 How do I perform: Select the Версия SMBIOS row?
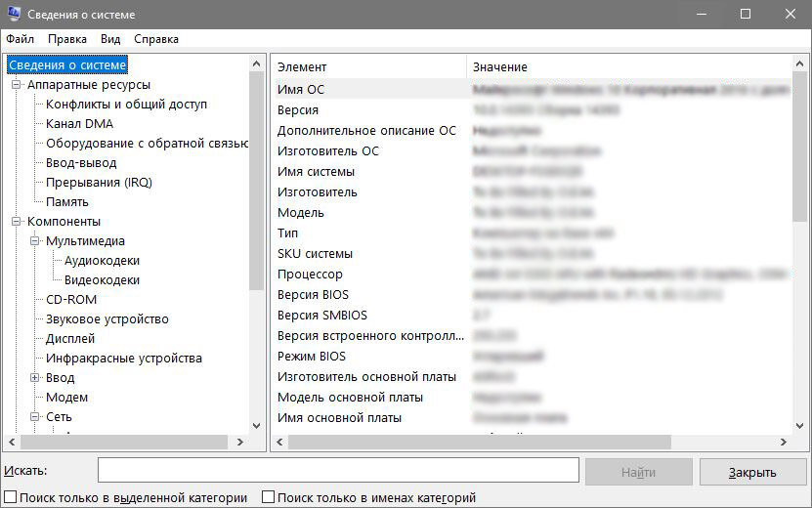pyautogui.click(x=532, y=315)
